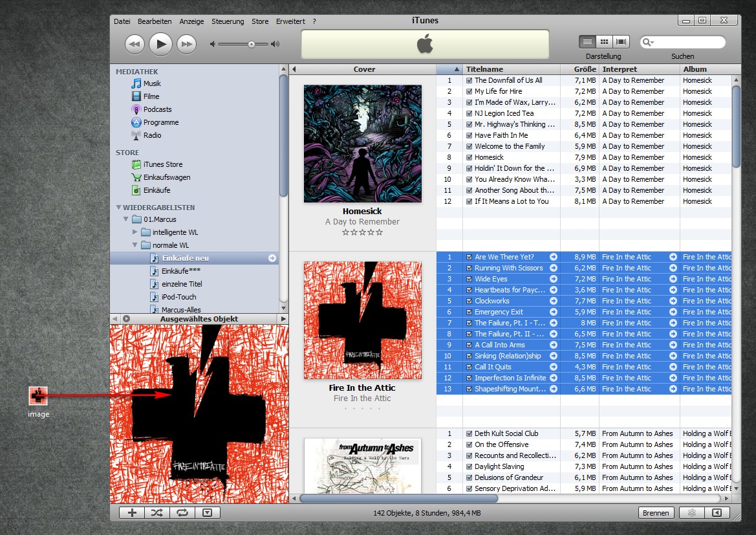Sort by the Titelname column header

tap(511, 69)
